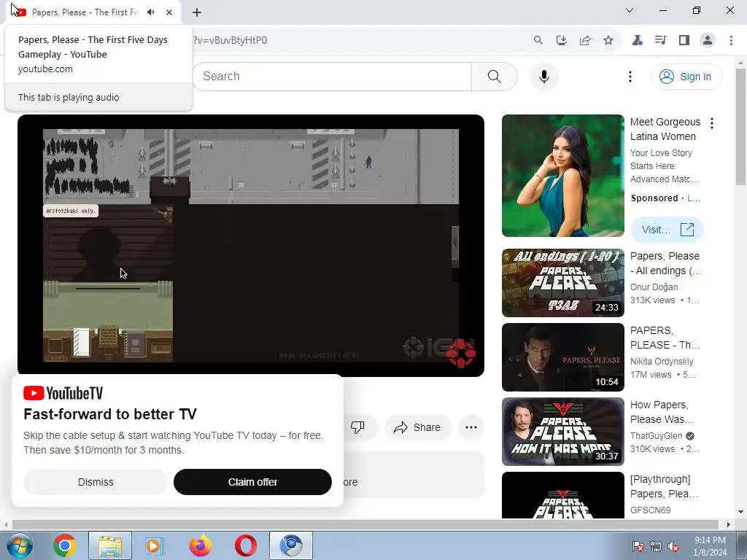Open options menu for the sponsored ad
The image size is (747, 560).
point(712,123)
